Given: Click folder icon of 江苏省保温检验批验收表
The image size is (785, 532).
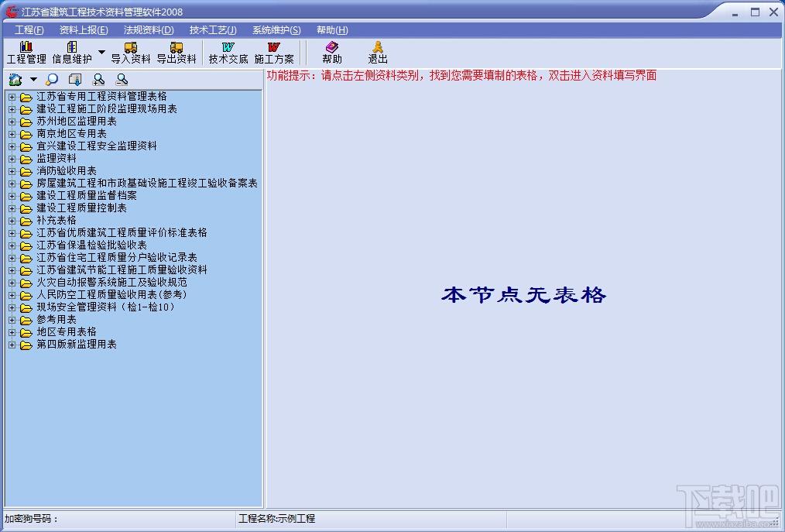Looking at the screenshot, I should pos(26,245).
